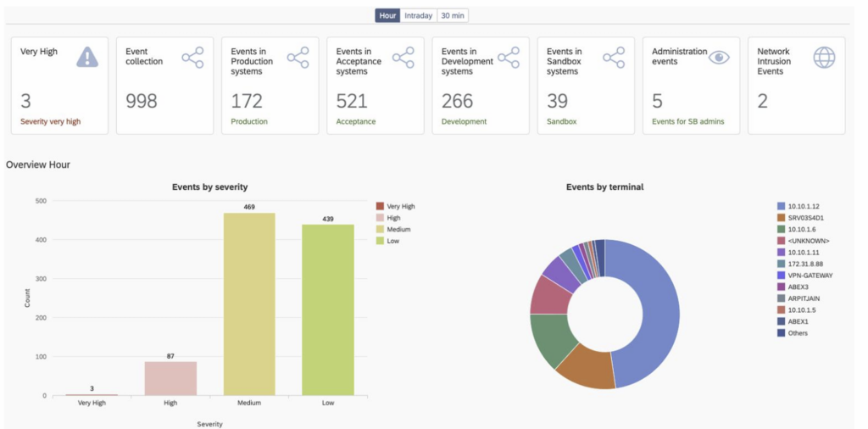The height and width of the screenshot is (429, 868).
Task: Select the 30 min time view
Action: coord(453,15)
